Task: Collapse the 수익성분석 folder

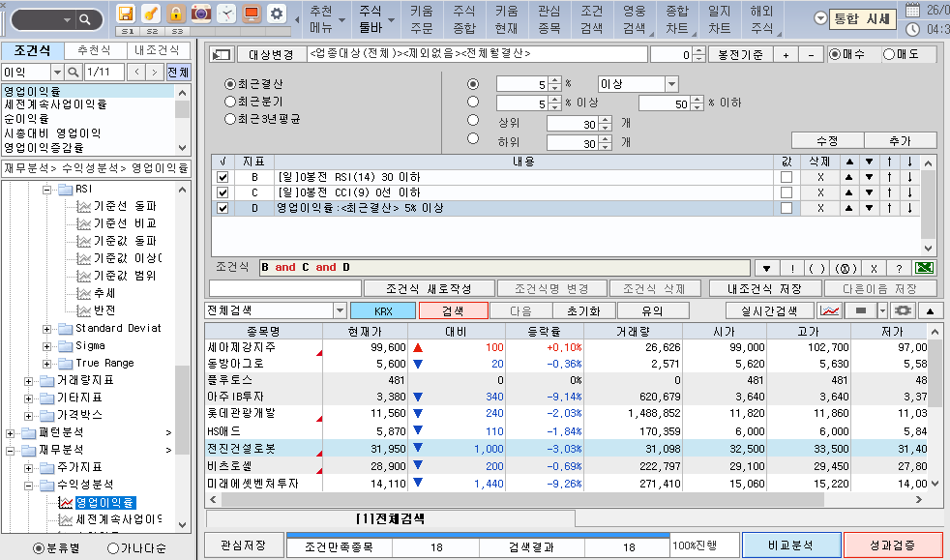Action: coord(28,486)
